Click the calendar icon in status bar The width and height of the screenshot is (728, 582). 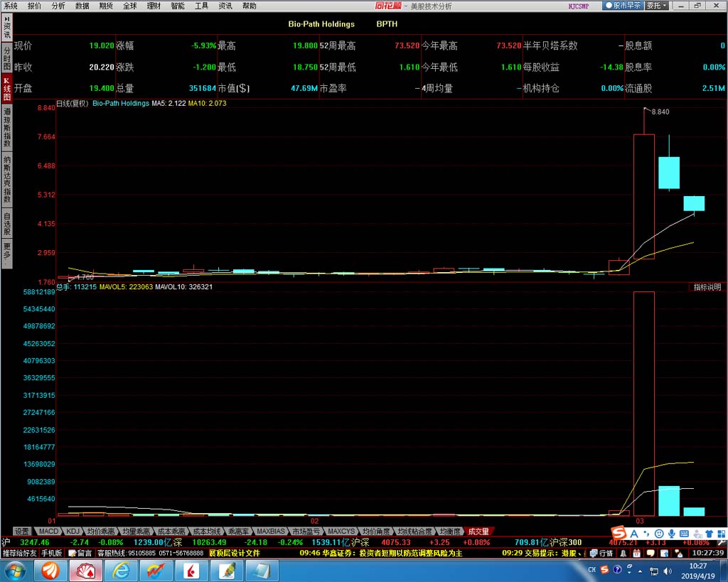[x=636, y=554]
